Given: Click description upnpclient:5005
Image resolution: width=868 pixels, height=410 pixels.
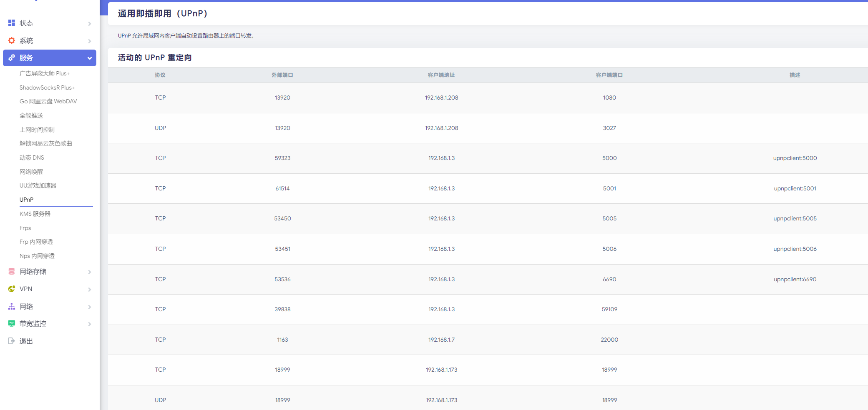Looking at the screenshot, I should pos(795,218).
